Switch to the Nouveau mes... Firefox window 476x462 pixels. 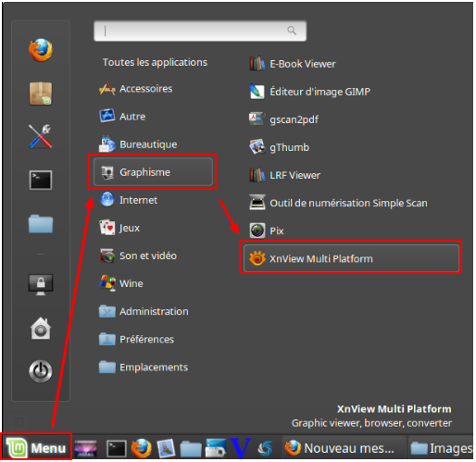pyautogui.click(x=344, y=448)
